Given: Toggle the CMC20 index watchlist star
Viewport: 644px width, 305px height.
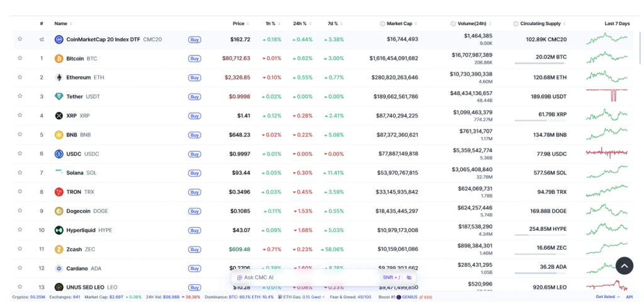Looking at the screenshot, I should (19, 39).
